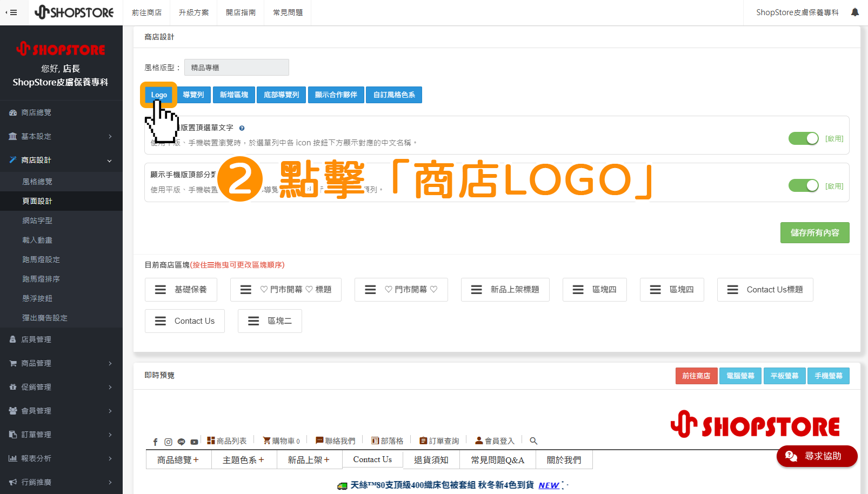Click the highlighted Logo button

(x=158, y=95)
